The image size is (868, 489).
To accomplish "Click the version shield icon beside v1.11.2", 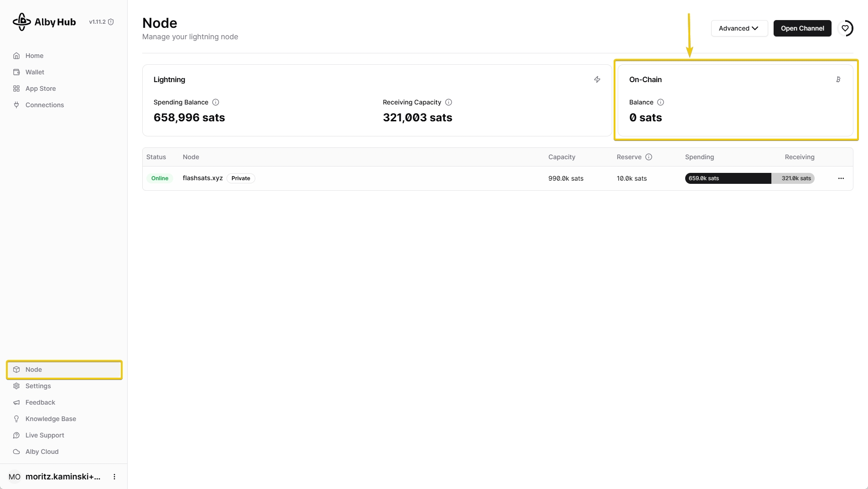I will click(111, 22).
